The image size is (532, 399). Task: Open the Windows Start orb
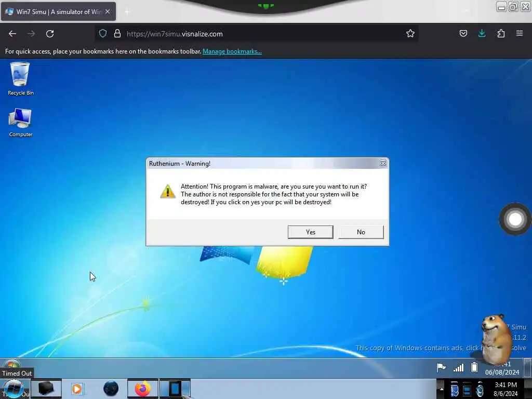(x=14, y=389)
